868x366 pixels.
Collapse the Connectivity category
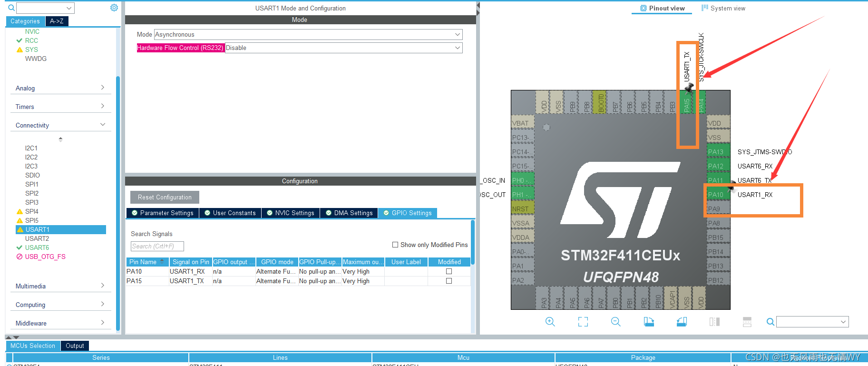coord(60,125)
